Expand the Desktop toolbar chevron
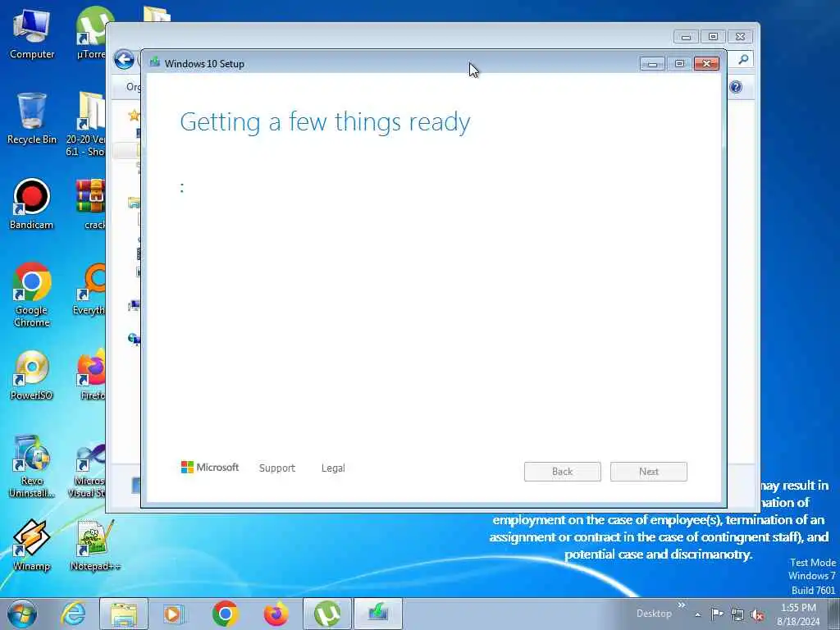Viewport: 840px width, 630px height. click(682, 605)
